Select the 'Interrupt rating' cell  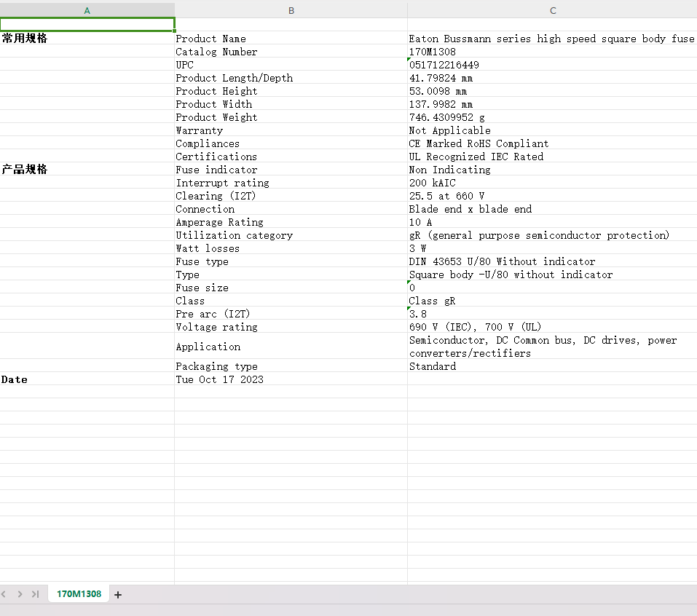point(291,183)
